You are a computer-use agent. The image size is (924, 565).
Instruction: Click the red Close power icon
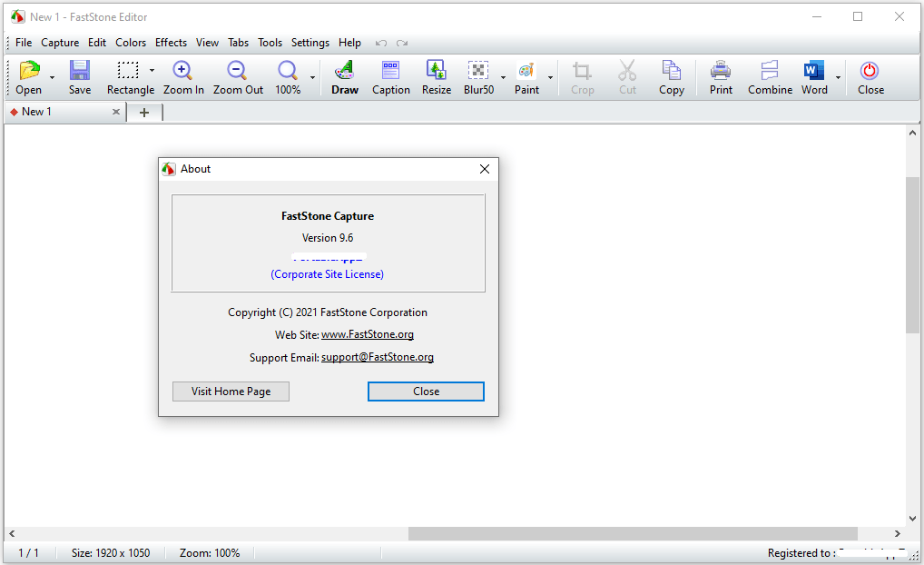click(x=870, y=71)
